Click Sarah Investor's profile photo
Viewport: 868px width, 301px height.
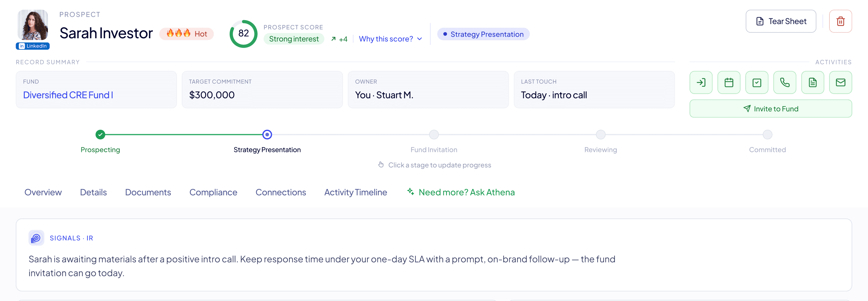33,25
